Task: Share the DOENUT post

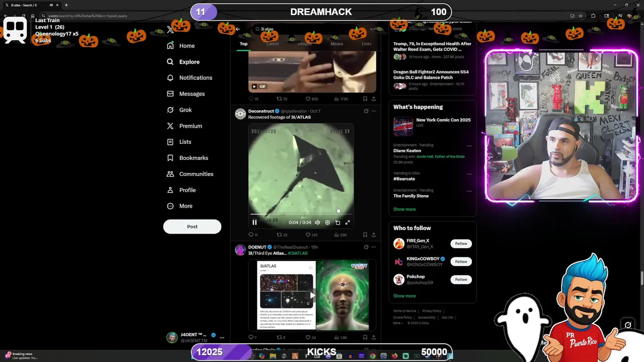Action: click(x=373, y=337)
